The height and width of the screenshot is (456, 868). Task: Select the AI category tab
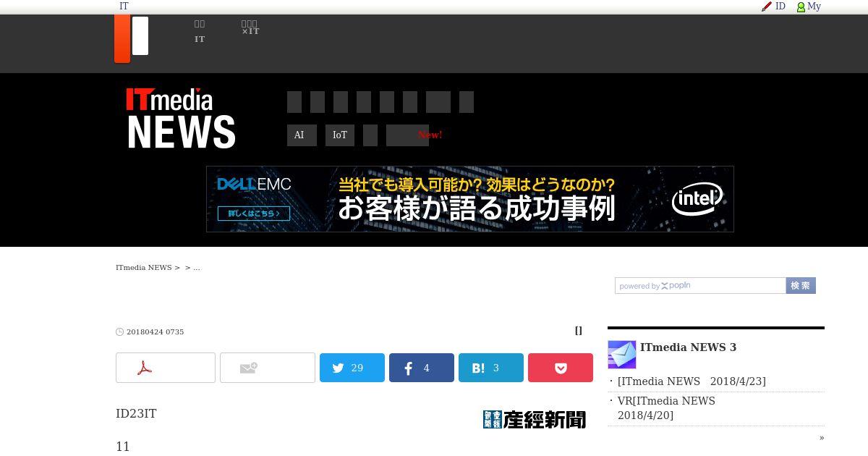302,135
